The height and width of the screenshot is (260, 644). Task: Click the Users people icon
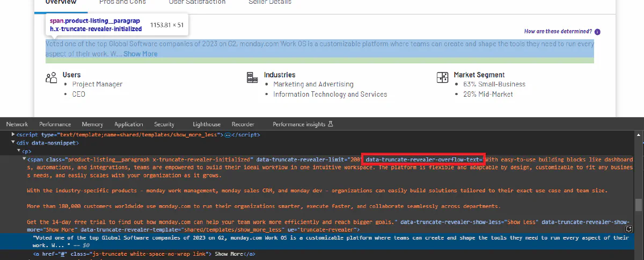52,78
